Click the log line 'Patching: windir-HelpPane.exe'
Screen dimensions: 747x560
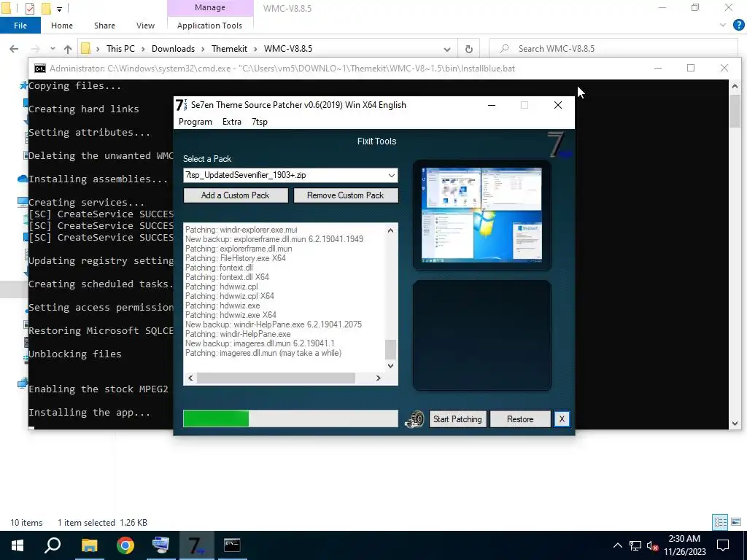point(238,334)
